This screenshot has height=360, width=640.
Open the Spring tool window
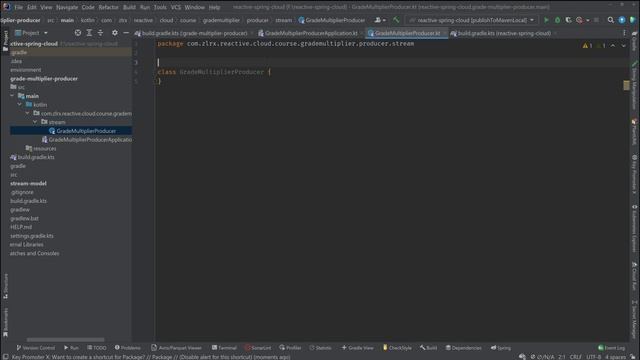point(501,348)
